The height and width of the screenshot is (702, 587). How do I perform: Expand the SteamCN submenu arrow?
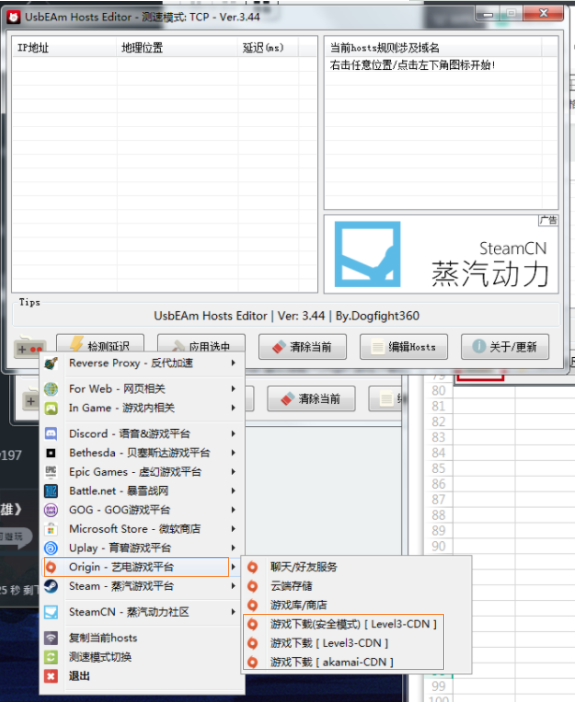click(x=233, y=612)
